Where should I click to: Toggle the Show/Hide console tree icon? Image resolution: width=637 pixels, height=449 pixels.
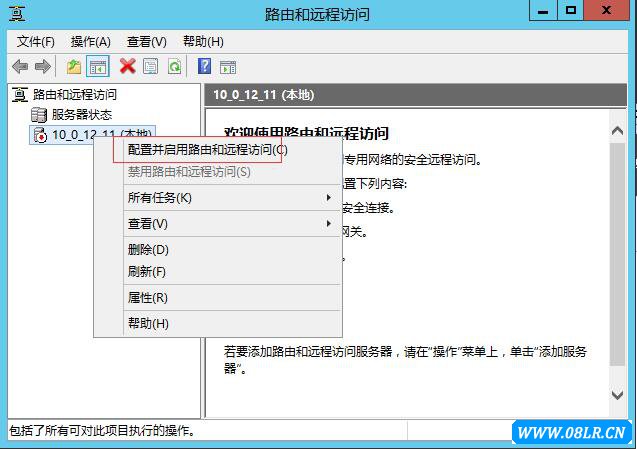pos(98,66)
